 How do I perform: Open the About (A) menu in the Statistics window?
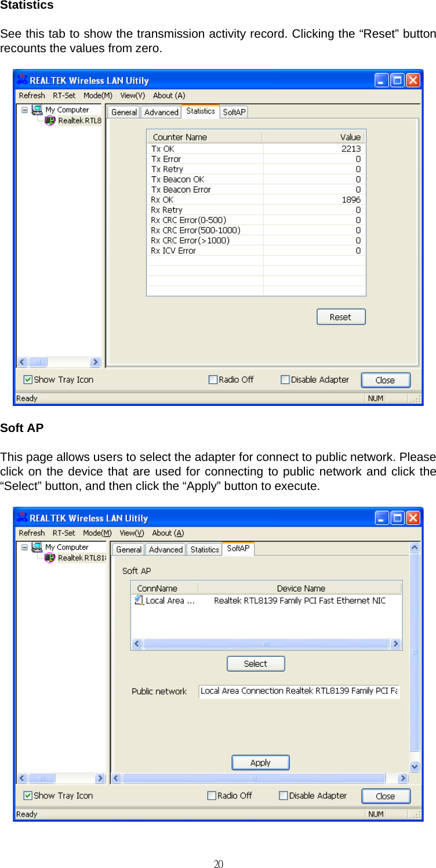click(x=169, y=96)
